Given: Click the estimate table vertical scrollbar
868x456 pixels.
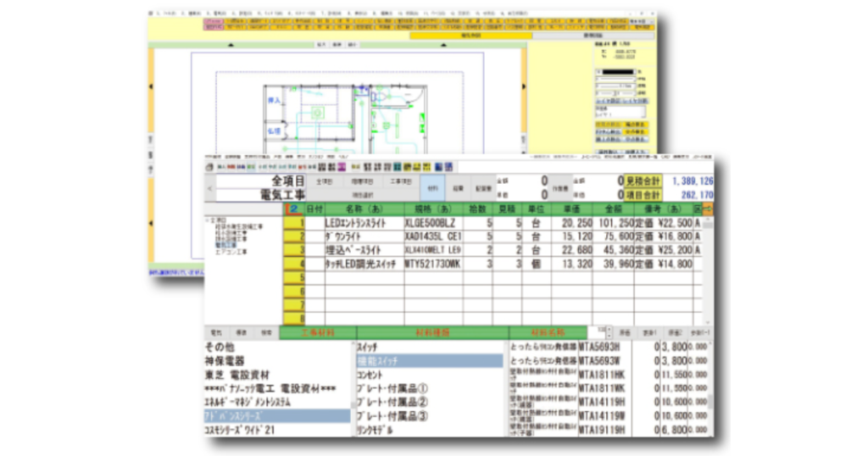Looking at the screenshot, I should pos(708,271).
